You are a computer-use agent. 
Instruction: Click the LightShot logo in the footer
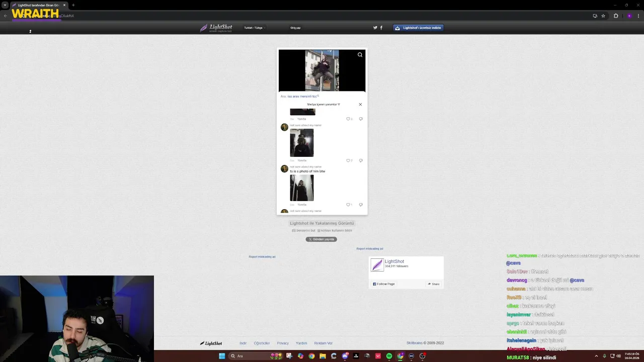tap(211, 343)
